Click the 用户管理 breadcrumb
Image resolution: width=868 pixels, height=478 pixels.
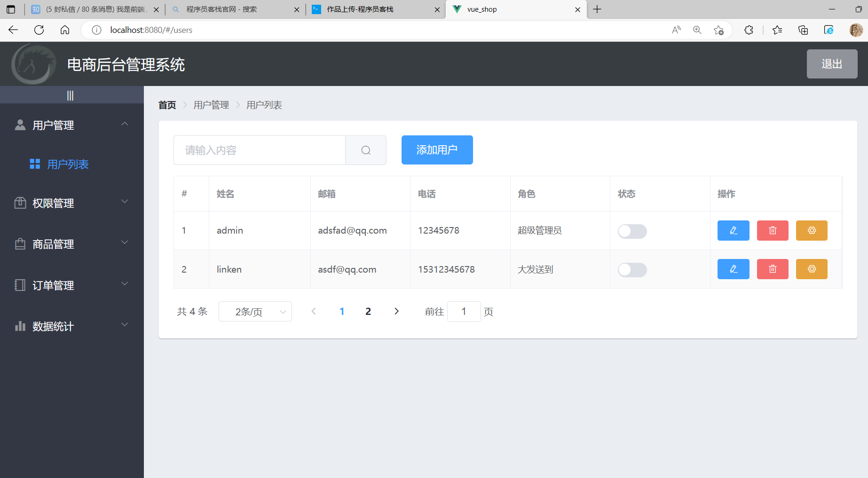211,105
